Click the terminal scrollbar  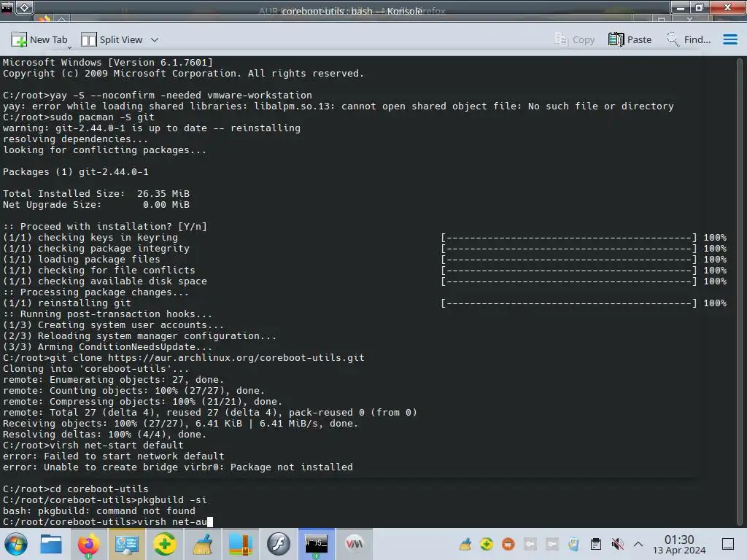click(740, 291)
